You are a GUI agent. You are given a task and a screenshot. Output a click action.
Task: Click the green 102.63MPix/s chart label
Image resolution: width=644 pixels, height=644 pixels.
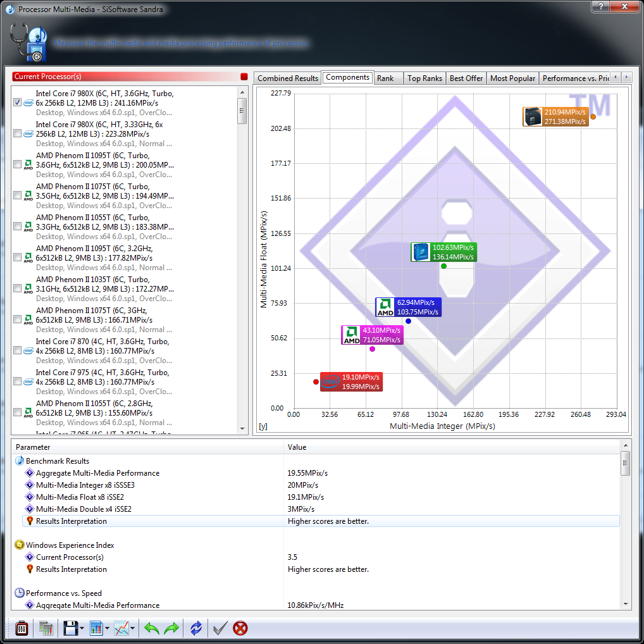[x=443, y=252]
